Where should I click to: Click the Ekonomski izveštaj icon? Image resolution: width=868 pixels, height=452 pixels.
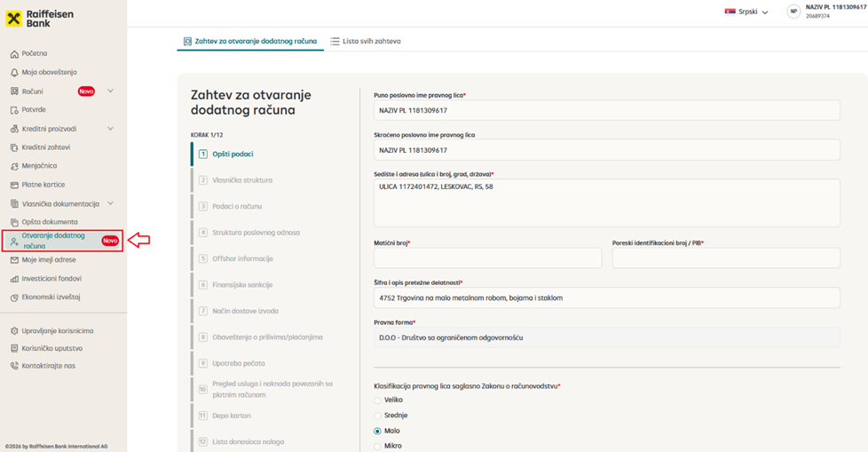[14, 297]
